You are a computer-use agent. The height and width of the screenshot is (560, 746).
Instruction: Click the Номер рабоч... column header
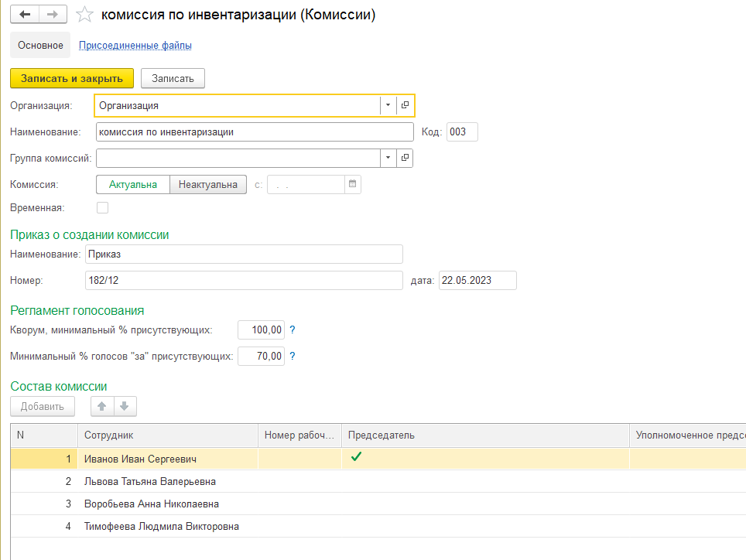pyautogui.click(x=299, y=435)
